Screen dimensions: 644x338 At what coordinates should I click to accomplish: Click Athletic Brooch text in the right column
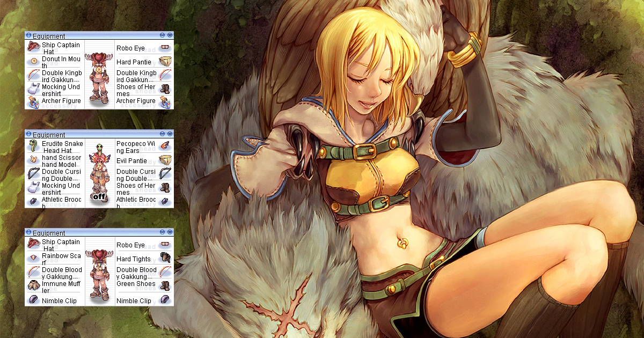point(136,203)
